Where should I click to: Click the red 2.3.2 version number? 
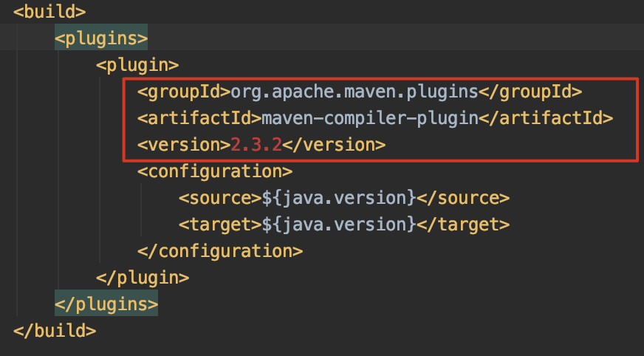coord(256,145)
